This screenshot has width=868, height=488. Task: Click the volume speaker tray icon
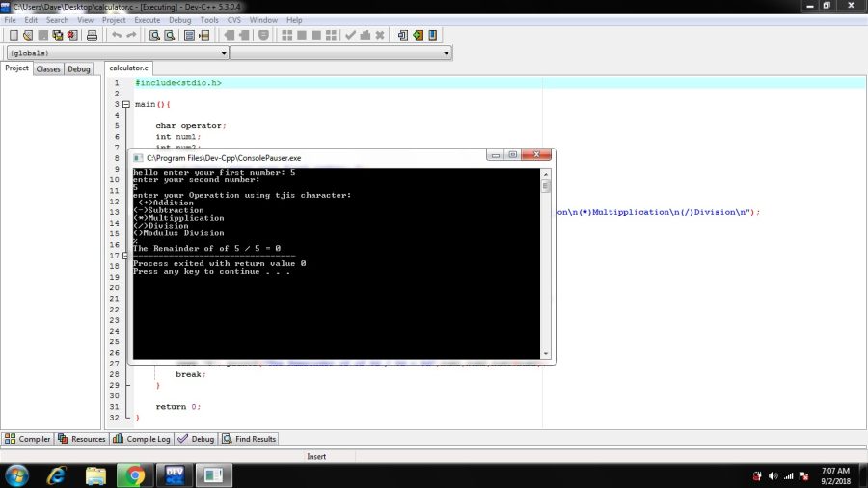point(773,475)
